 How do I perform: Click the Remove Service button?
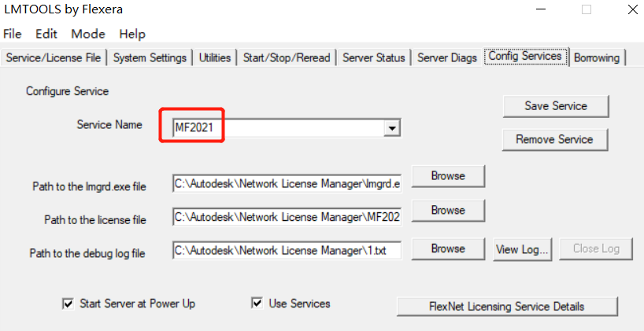tap(554, 139)
